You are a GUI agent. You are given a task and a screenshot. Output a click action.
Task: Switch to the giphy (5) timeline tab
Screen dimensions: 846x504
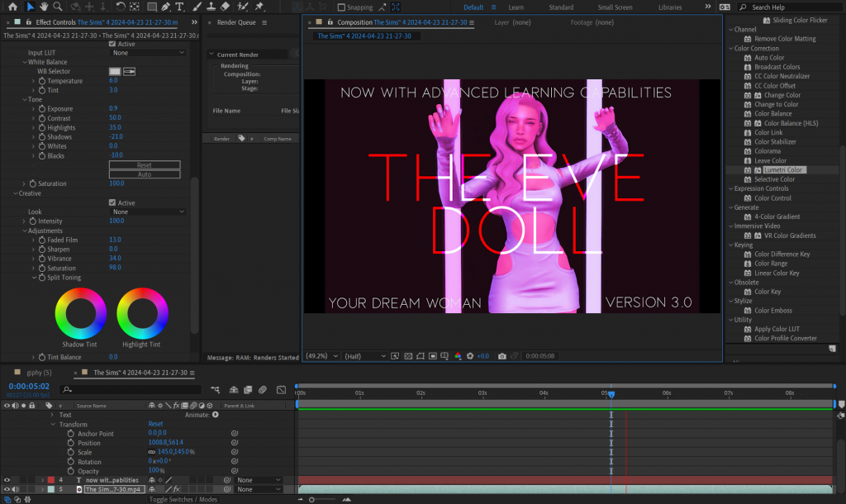(x=39, y=373)
